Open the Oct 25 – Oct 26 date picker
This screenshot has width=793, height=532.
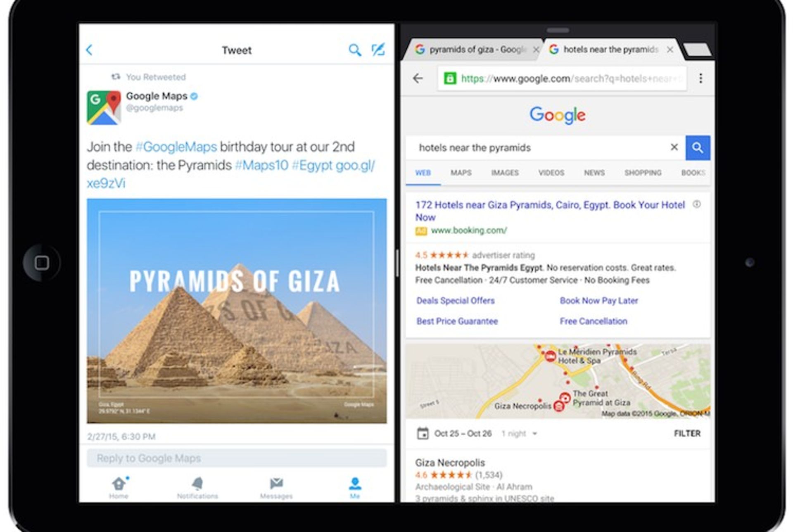[454, 434]
